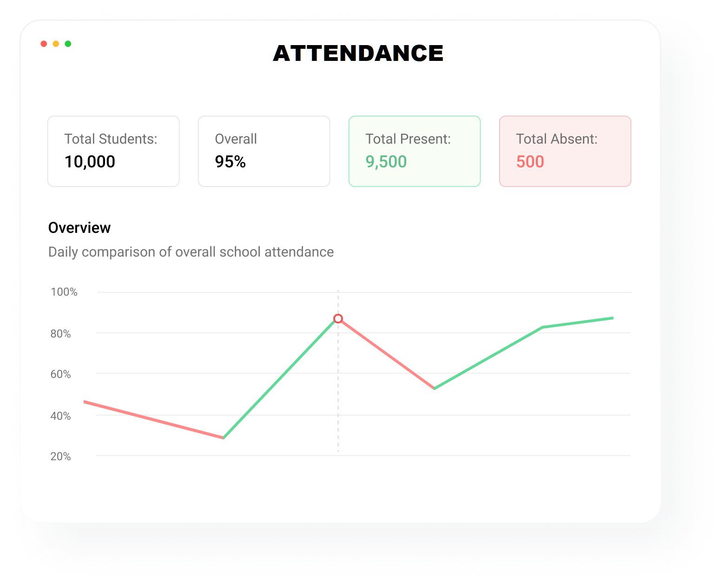Click the Total Students card
The width and height of the screenshot is (726, 588).
[x=113, y=151]
